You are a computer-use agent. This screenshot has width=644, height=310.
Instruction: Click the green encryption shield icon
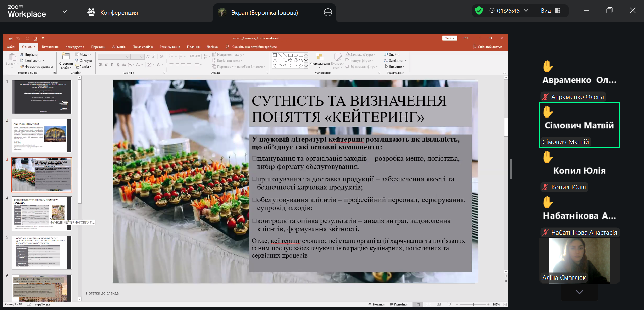click(479, 11)
